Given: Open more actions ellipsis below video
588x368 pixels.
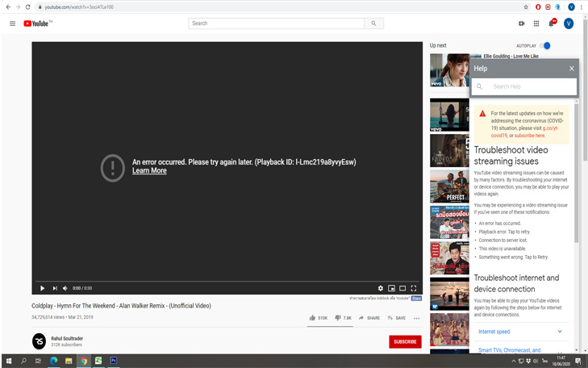Looking at the screenshot, I should tap(417, 318).
